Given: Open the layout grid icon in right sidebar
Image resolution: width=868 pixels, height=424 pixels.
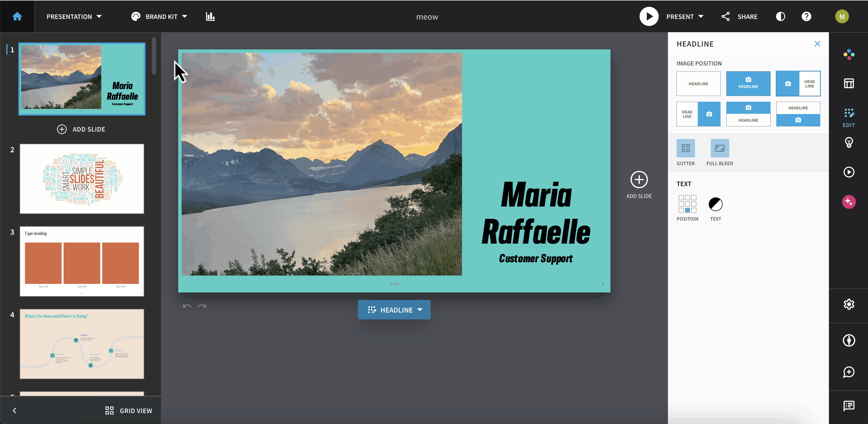Looking at the screenshot, I should click(x=849, y=83).
